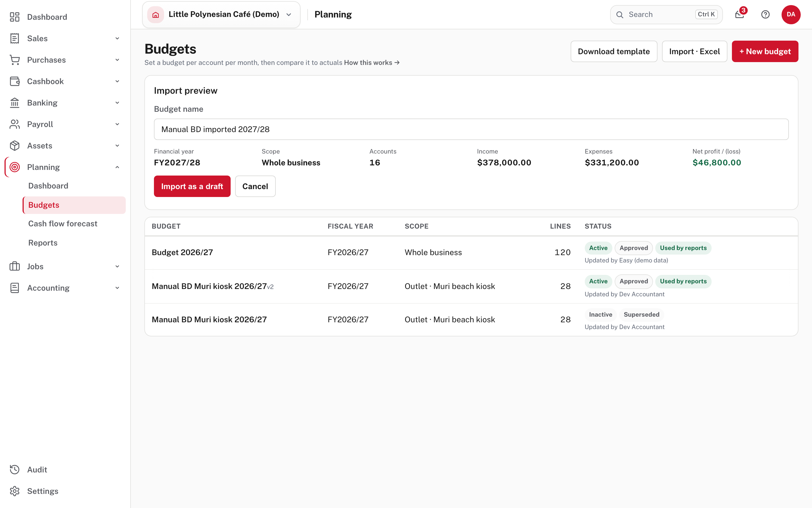Create a new budget
The height and width of the screenshot is (508, 812).
[x=765, y=51]
